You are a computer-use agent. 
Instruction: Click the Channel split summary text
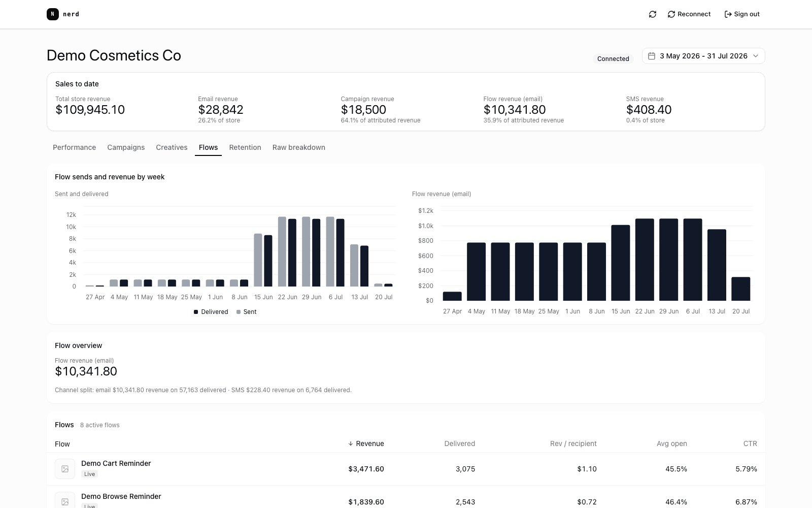[203, 390]
